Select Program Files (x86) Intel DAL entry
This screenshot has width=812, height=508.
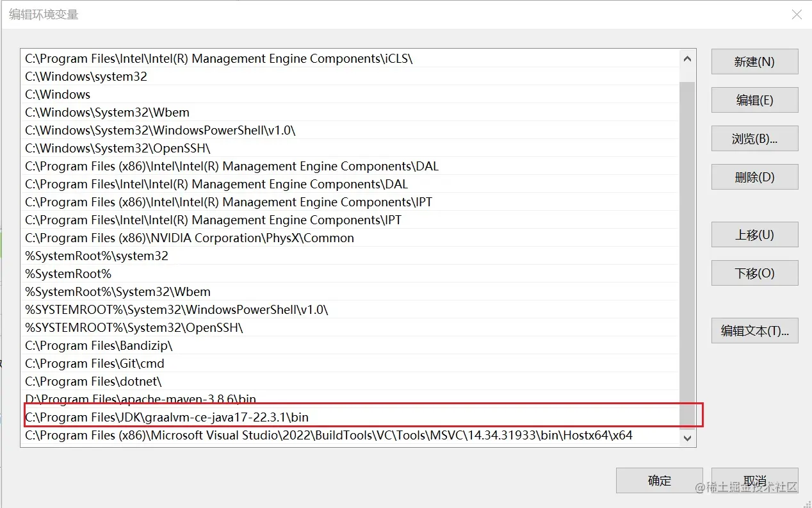click(x=351, y=166)
